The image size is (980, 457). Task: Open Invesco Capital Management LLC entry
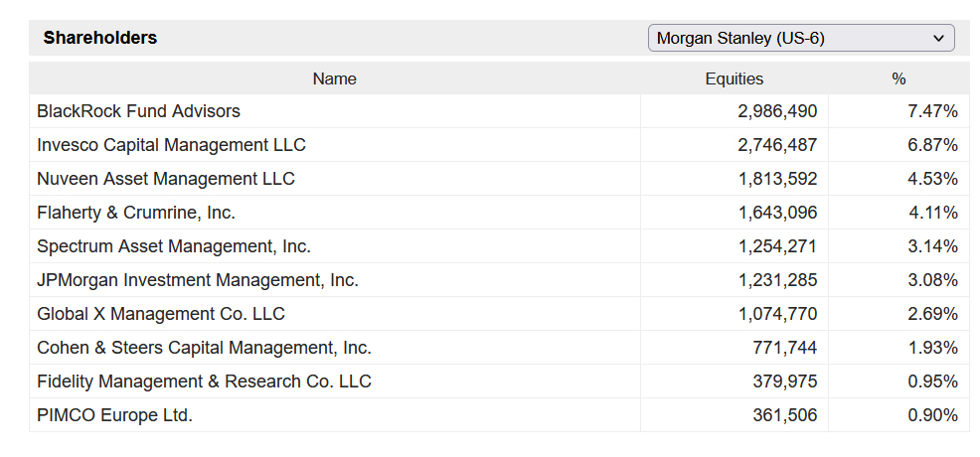point(171,145)
